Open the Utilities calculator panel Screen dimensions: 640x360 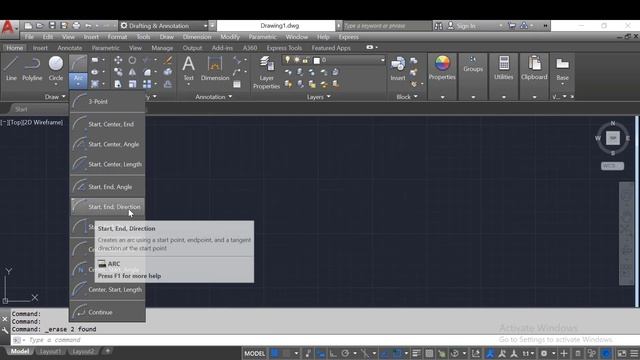coord(504,68)
